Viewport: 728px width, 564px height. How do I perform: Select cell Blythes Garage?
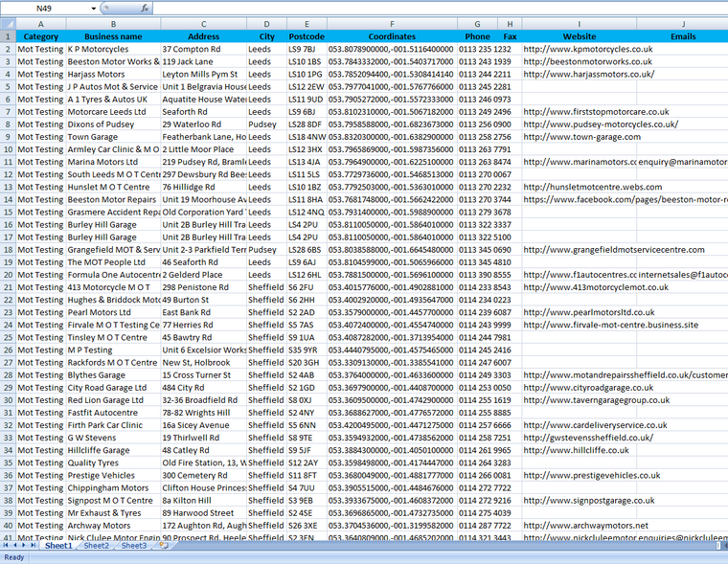coord(113,375)
